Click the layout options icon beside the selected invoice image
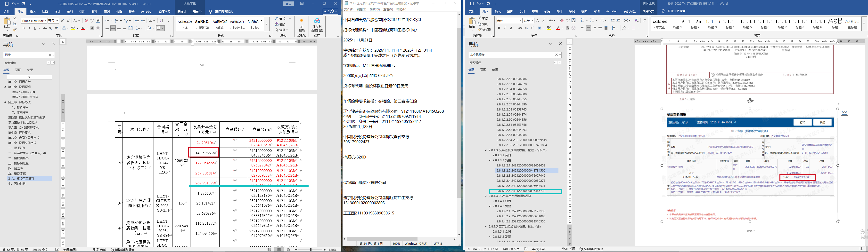The height and width of the screenshot is (252, 868). coord(844,112)
